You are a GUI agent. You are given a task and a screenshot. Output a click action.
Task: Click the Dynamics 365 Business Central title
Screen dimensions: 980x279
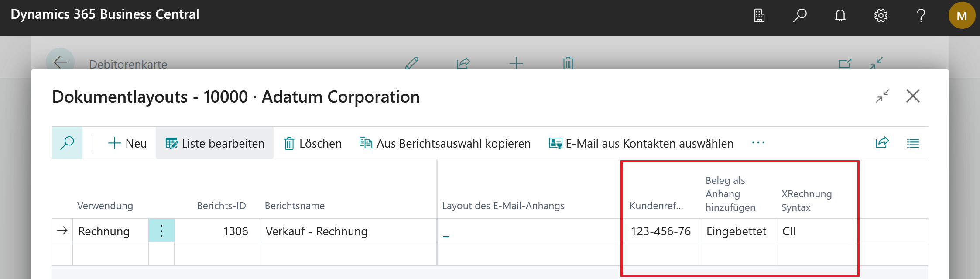(105, 14)
